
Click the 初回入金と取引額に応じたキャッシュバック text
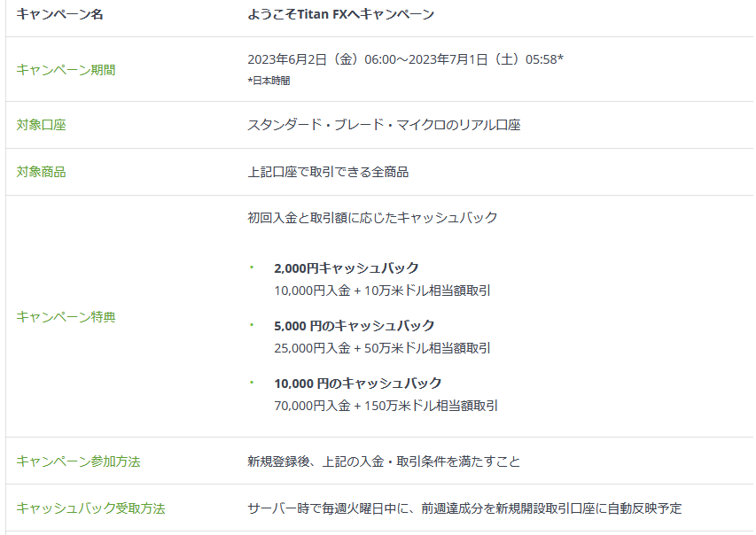[x=372, y=217]
